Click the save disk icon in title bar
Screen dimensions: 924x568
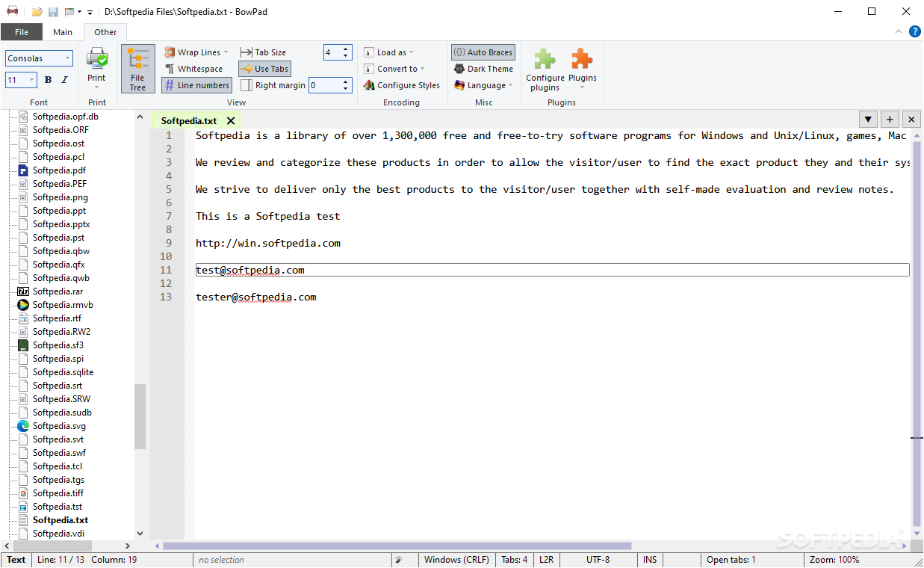[54, 11]
